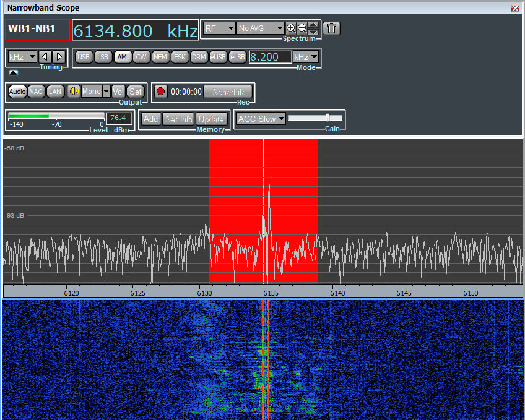Screen dimensions: 525x420
Task: Select eUSB demodulation mode
Action: click(218, 57)
